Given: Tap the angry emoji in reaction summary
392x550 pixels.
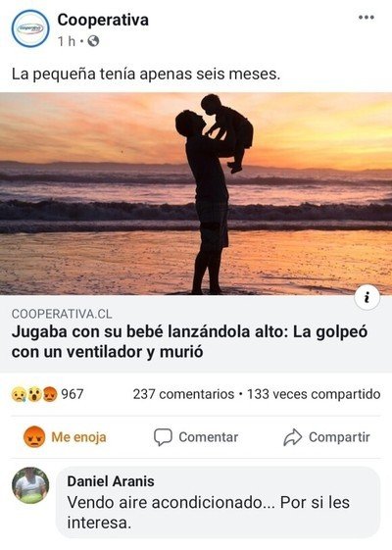Looking at the screenshot, I should tap(50, 394).
